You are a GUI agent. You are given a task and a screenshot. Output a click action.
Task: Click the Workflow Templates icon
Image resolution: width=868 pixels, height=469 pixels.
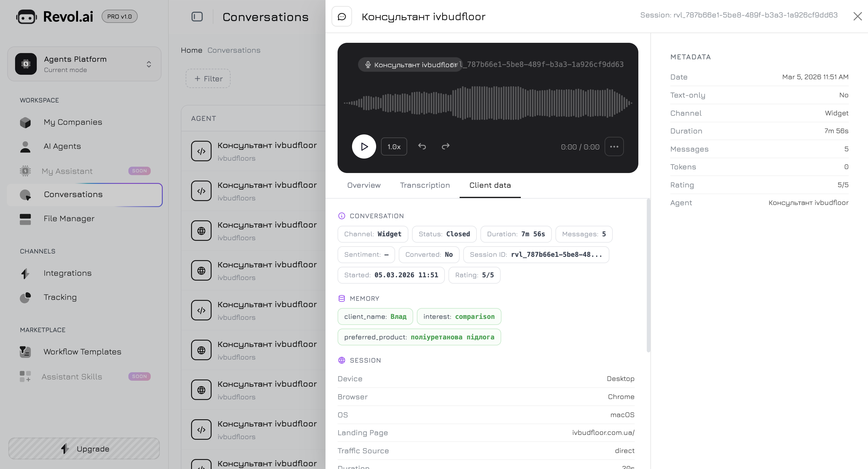pyautogui.click(x=25, y=352)
